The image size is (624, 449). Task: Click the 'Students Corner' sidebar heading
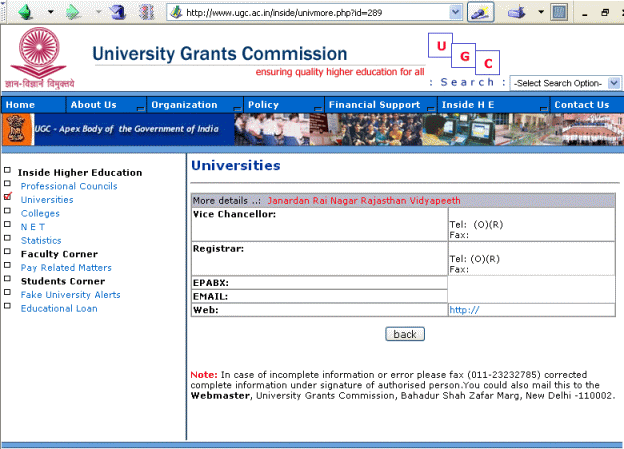point(63,281)
